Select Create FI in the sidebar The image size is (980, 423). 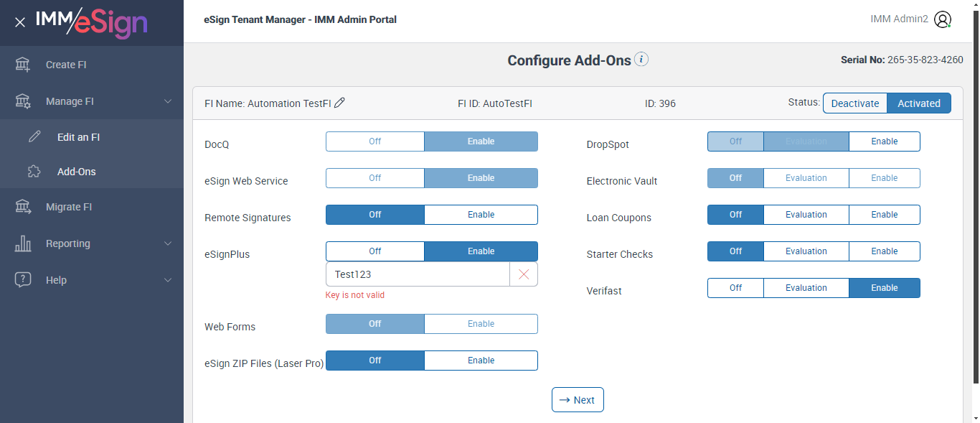click(66, 65)
